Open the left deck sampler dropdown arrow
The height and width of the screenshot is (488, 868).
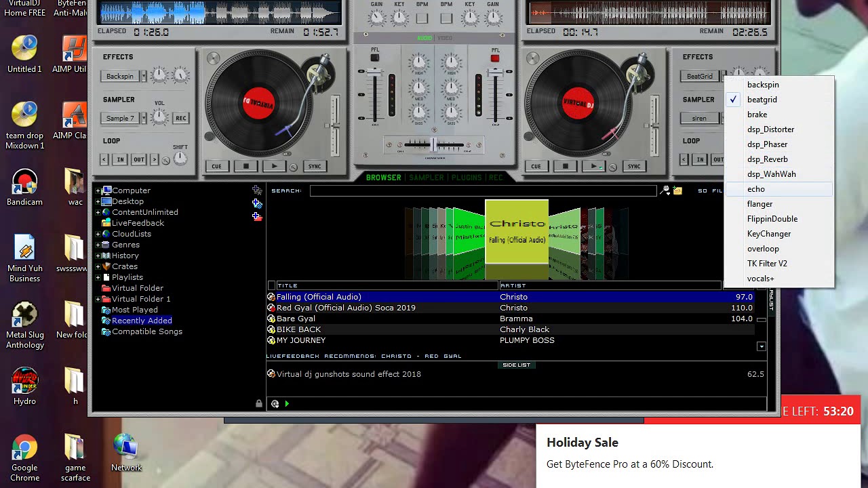tap(143, 119)
